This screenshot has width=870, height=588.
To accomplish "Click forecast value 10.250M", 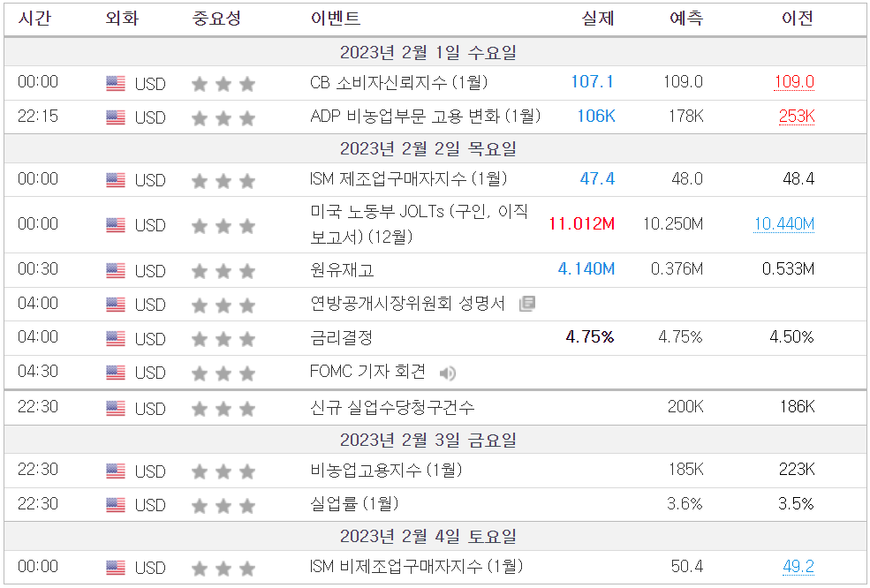I will click(x=673, y=224).
